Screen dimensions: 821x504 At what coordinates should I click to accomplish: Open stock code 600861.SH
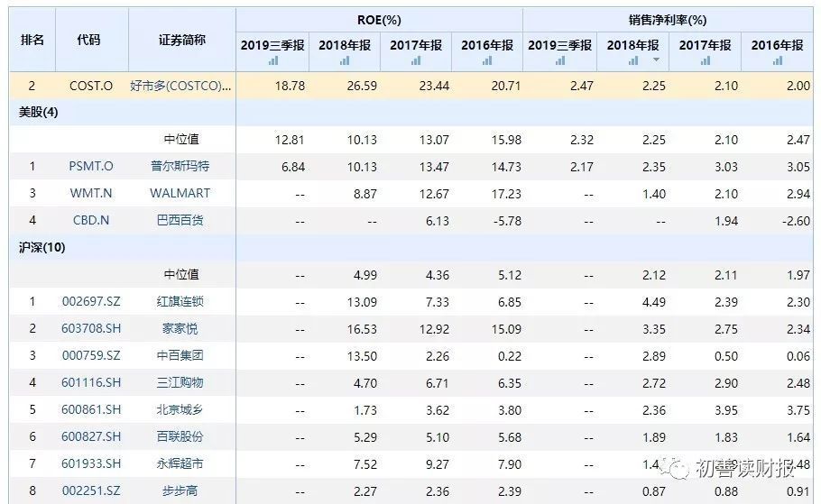click(x=91, y=409)
